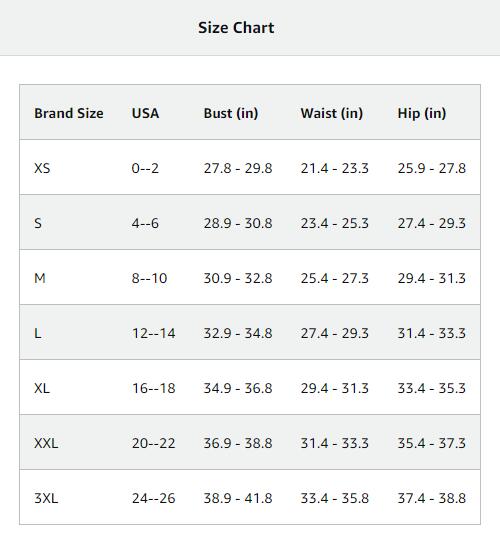Click waist value 33.4 - 35.8
The width and height of the screenshot is (500, 544).
pos(334,498)
